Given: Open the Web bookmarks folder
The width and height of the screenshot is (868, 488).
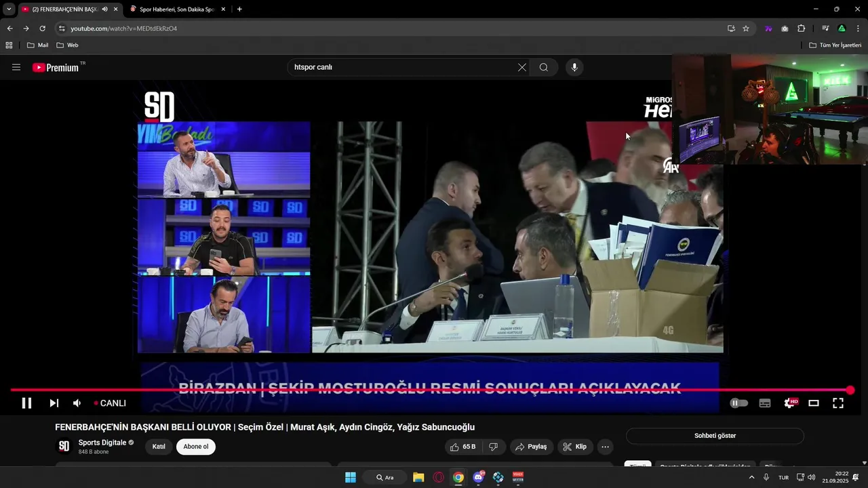Looking at the screenshot, I should [67, 45].
